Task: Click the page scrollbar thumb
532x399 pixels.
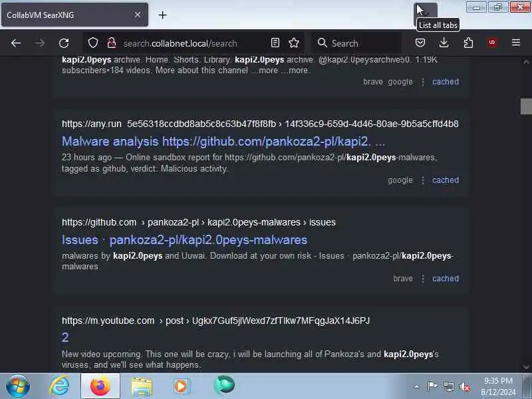Action: pyautogui.click(x=526, y=106)
